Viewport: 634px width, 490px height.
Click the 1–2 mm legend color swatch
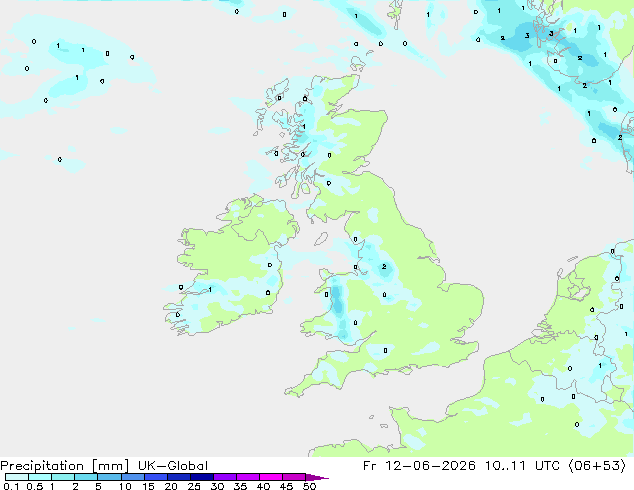[63, 477]
